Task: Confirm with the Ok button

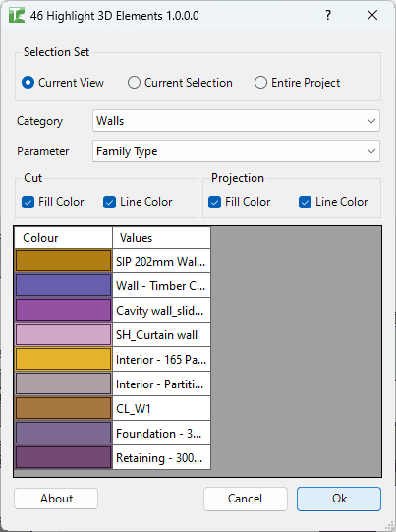Action: point(339,499)
